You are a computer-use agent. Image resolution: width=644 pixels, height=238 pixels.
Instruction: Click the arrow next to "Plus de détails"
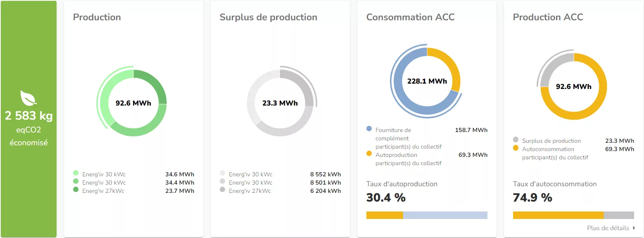point(634,228)
